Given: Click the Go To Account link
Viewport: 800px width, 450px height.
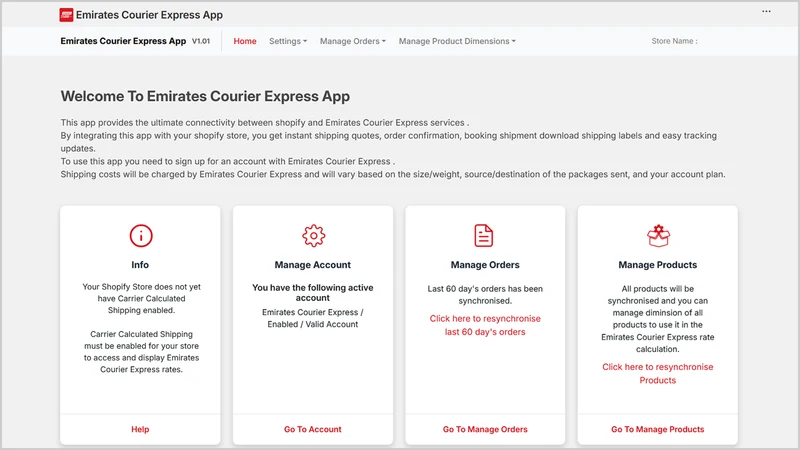Looking at the screenshot, I should pos(313,430).
